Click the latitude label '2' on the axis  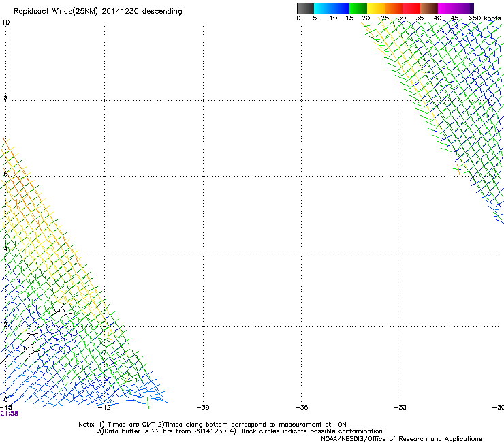[x=5, y=324]
